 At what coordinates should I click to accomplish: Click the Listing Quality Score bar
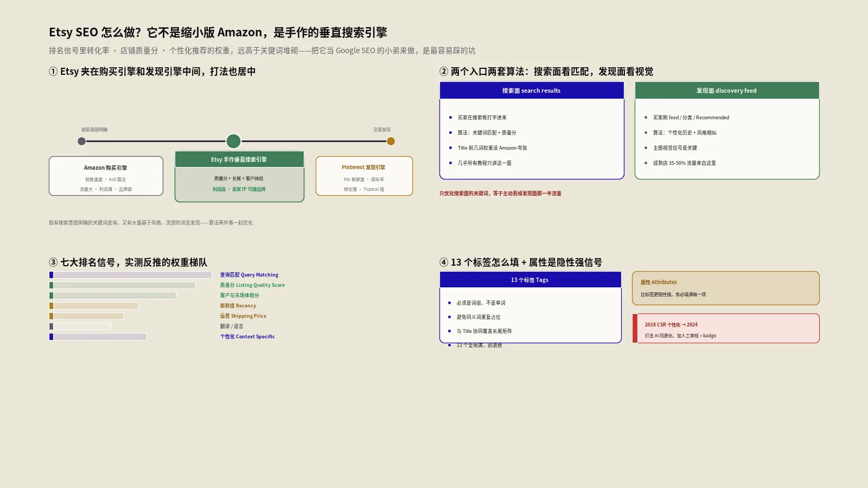122,285
